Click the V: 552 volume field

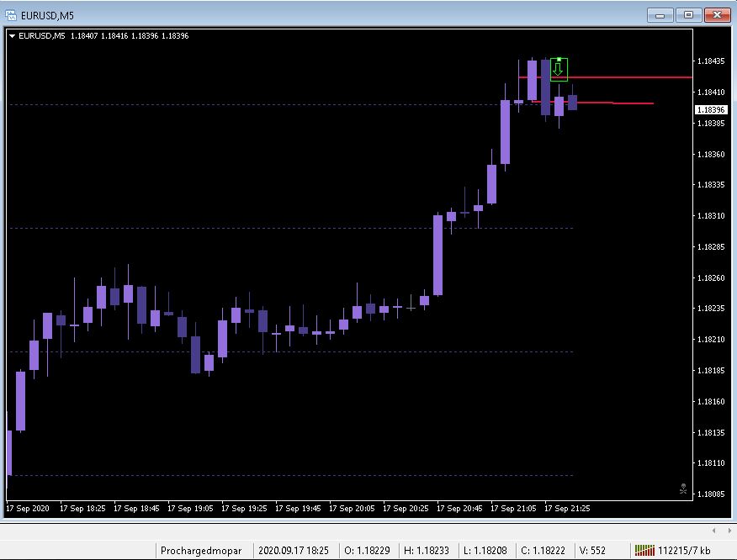[592, 551]
